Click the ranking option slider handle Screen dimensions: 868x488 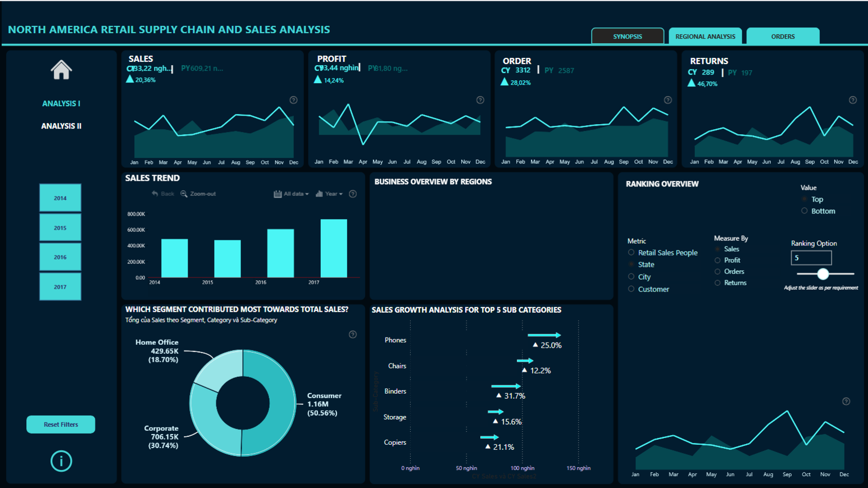coord(823,274)
